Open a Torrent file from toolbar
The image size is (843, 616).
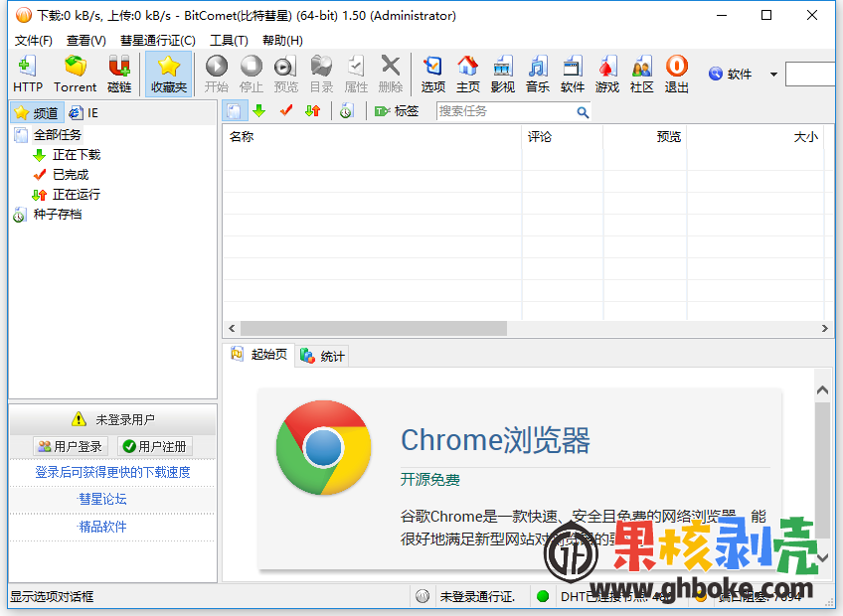point(76,75)
